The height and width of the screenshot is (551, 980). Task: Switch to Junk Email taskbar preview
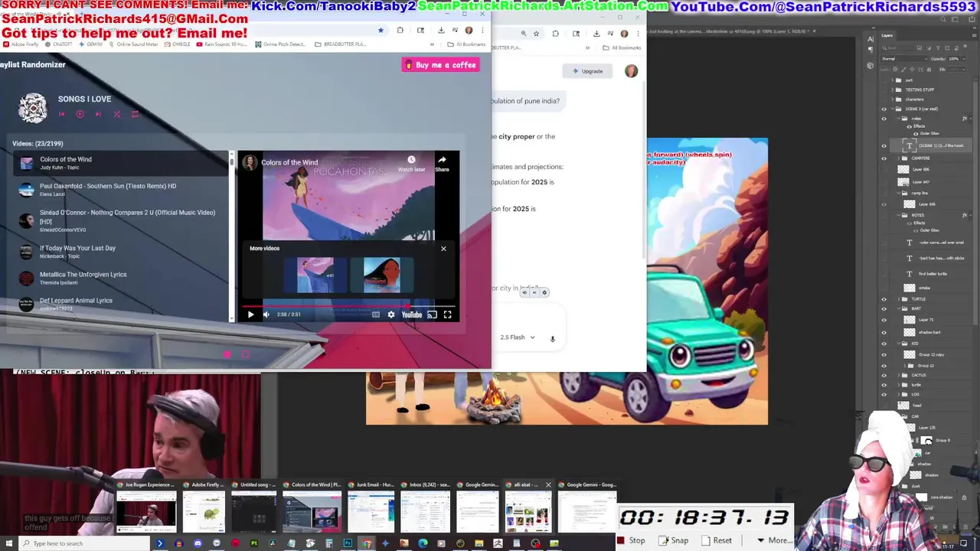click(371, 508)
